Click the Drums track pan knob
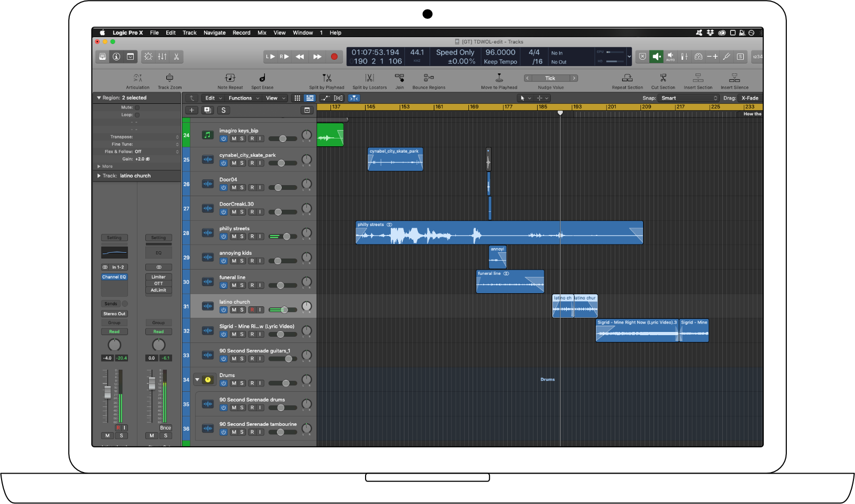 click(x=307, y=380)
